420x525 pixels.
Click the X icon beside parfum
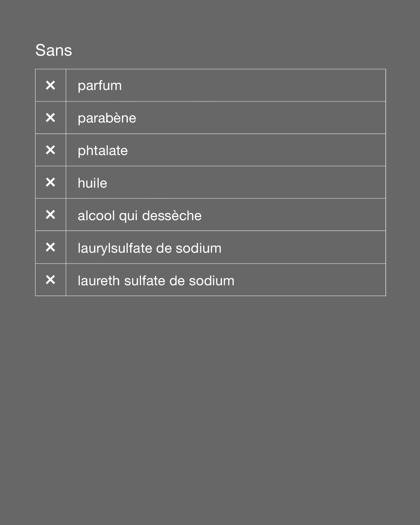(x=50, y=85)
